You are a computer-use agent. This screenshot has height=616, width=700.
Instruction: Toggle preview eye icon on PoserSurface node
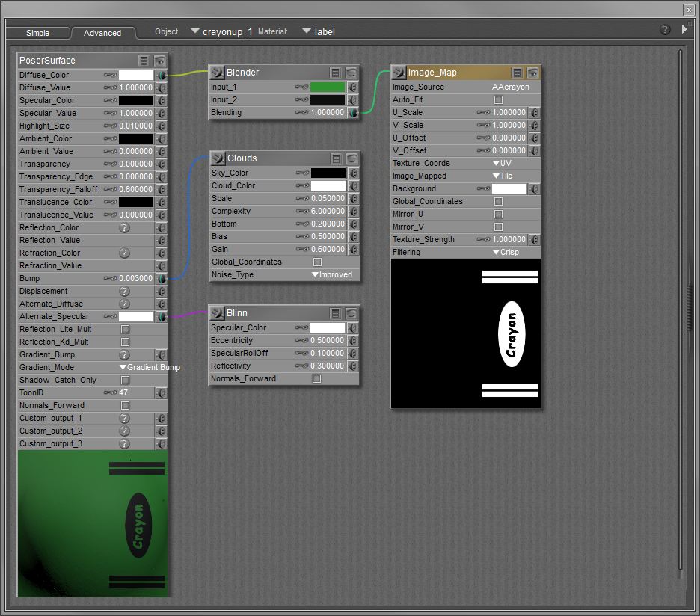click(x=160, y=61)
